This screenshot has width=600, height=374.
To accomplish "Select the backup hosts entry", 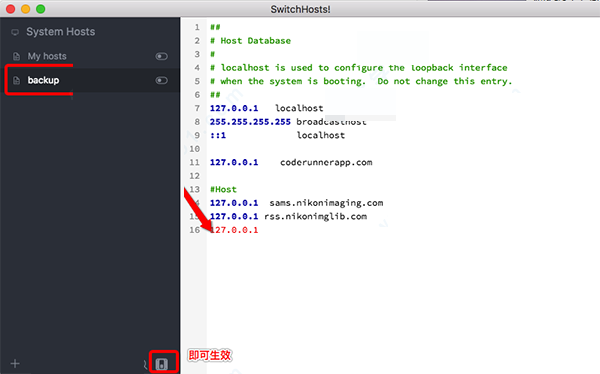I will (x=90, y=80).
